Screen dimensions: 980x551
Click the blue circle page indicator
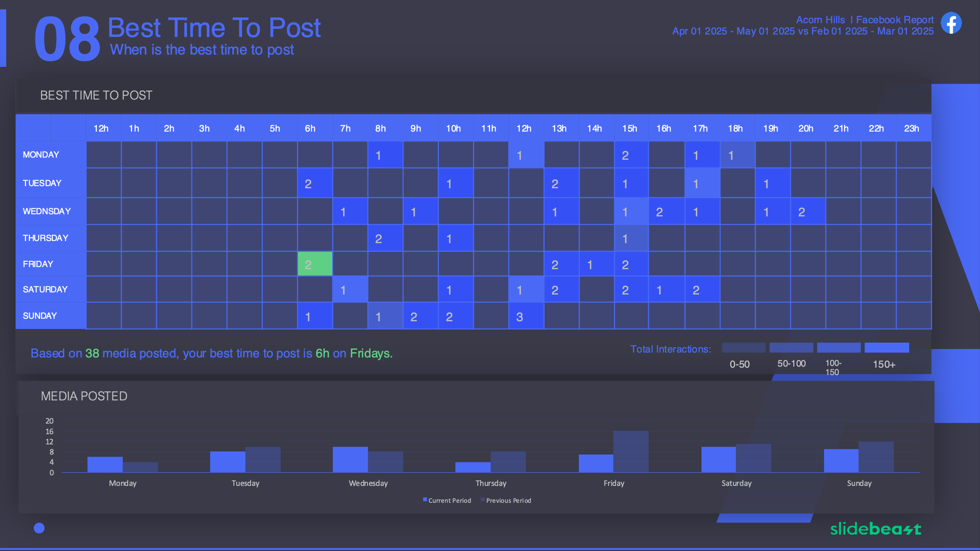point(39,528)
